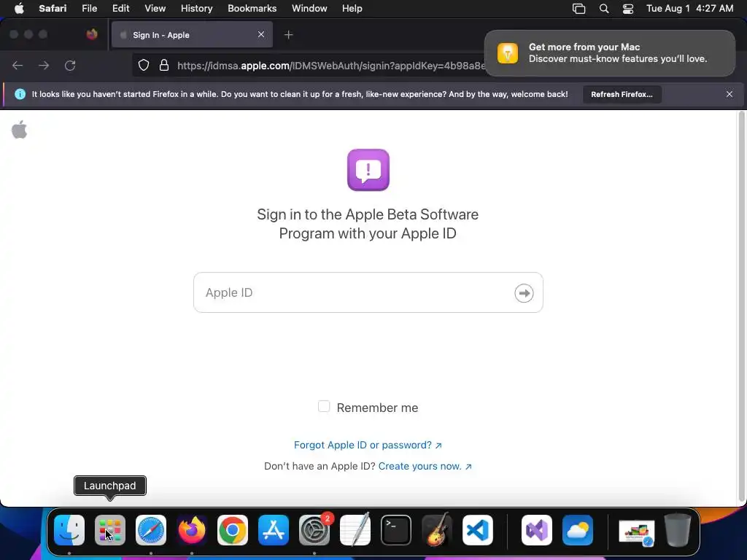Click Create yours now link
This screenshot has width=747, height=560.
[425, 466]
